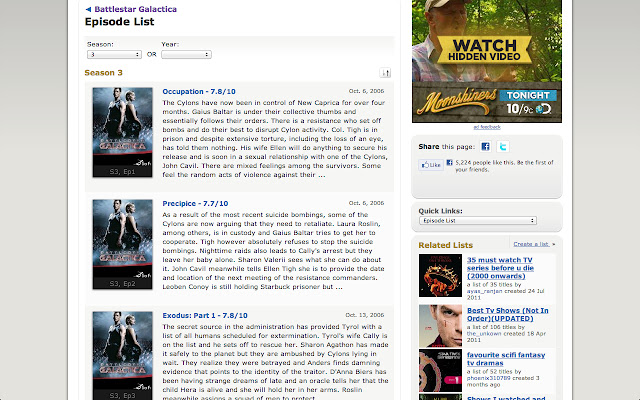Open episode Exodus: Part 1
Screen dimensions: 640x400
pos(205,316)
